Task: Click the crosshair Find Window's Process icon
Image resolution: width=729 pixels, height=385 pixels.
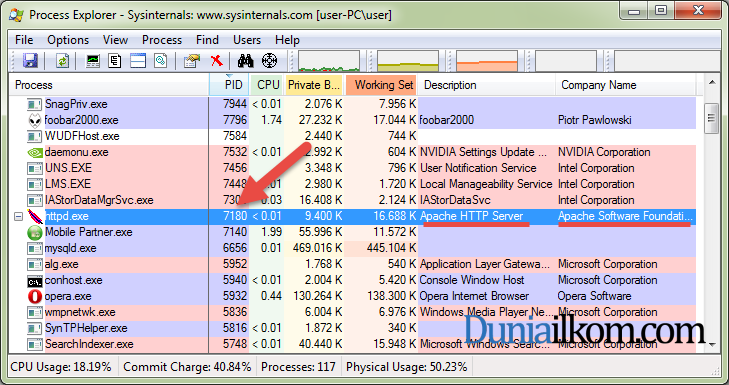Action: click(x=270, y=61)
